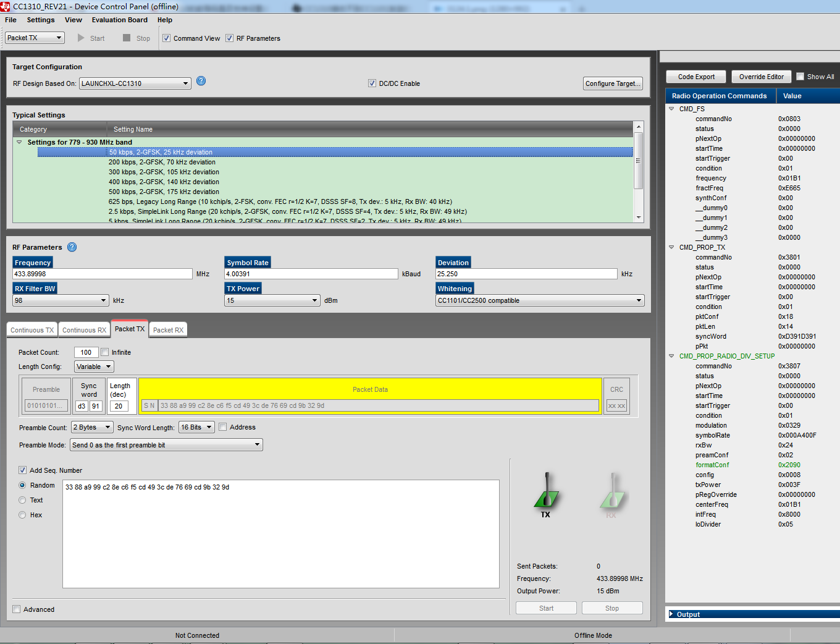Collapse the CMD_FS command tree

[x=671, y=109]
